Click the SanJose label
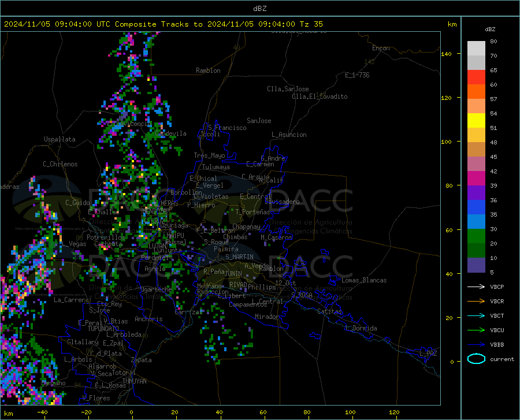Image resolution: width=520 pixels, height=420 pixels. click(259, 121)
